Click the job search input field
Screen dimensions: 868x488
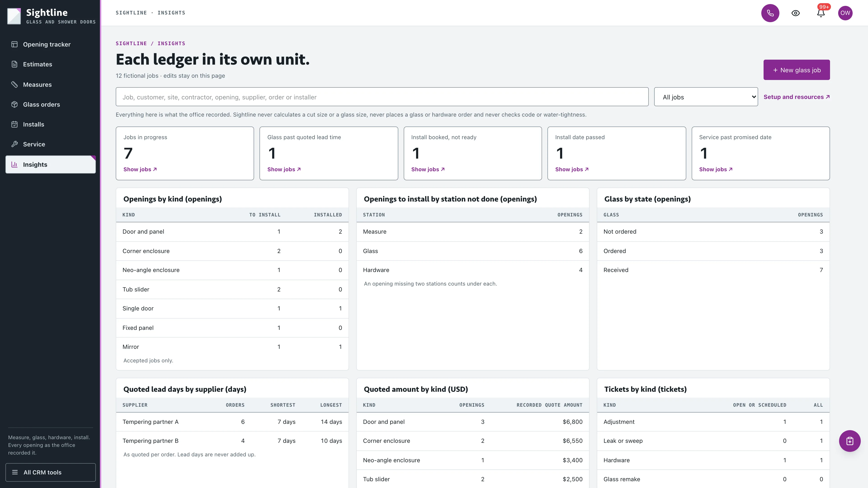[382, 97]
